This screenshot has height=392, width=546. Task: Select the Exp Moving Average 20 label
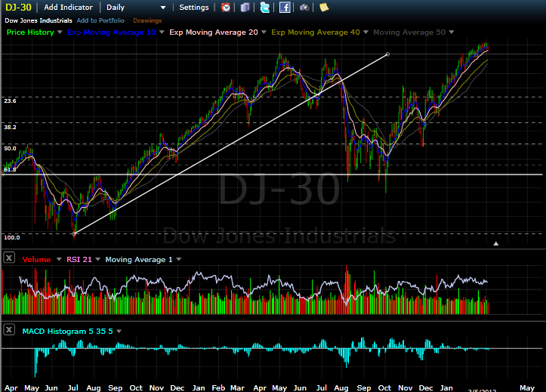214,32
